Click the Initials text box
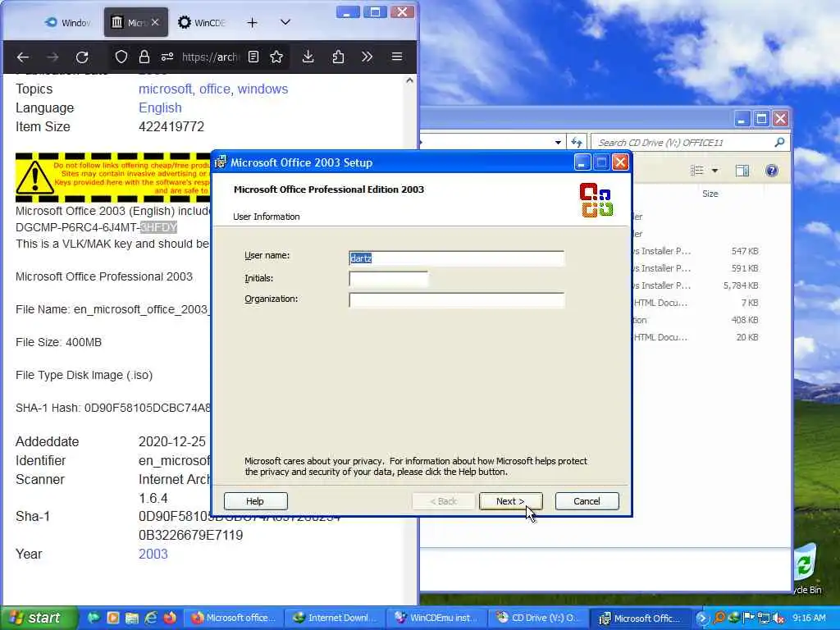This screenshot has width=840, height=630. [388, 279]
